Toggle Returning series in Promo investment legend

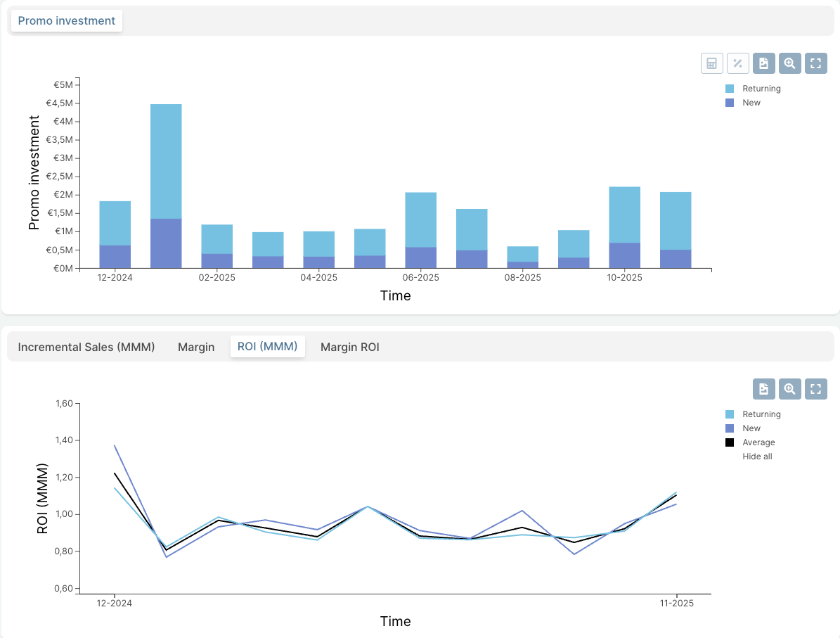click(x=761, y=89)
